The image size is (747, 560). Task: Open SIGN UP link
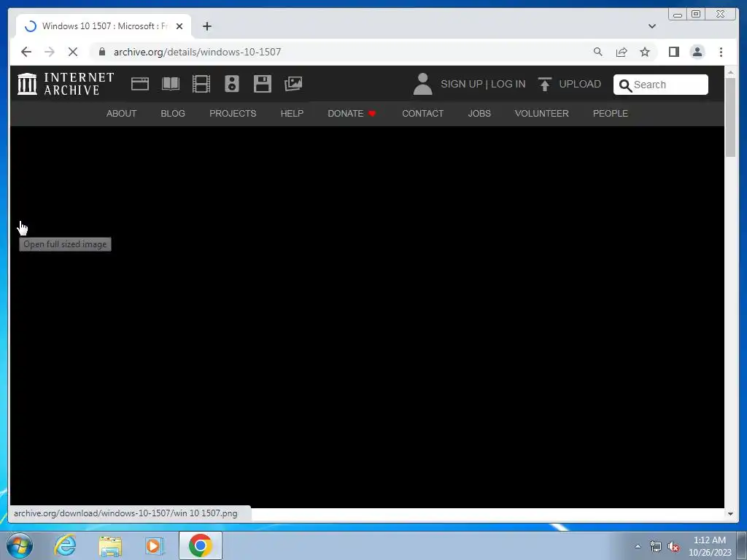pos(462,85)
